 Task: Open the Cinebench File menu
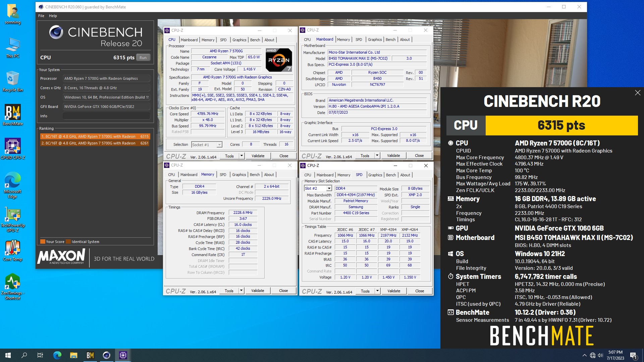[41, 16]
